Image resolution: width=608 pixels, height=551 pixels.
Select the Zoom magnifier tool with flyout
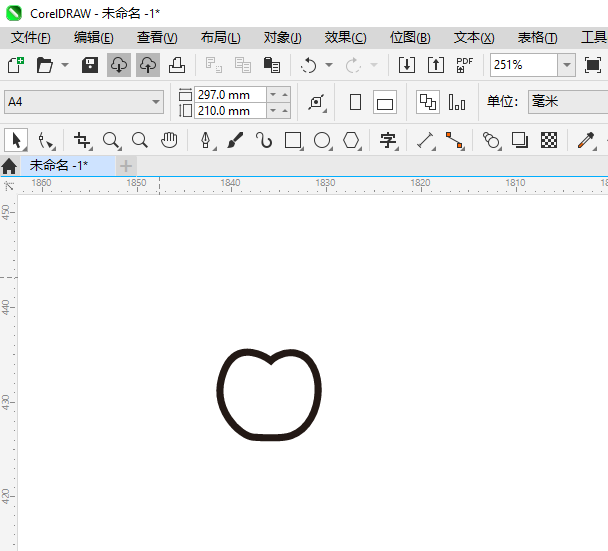[x=112, y=140]
